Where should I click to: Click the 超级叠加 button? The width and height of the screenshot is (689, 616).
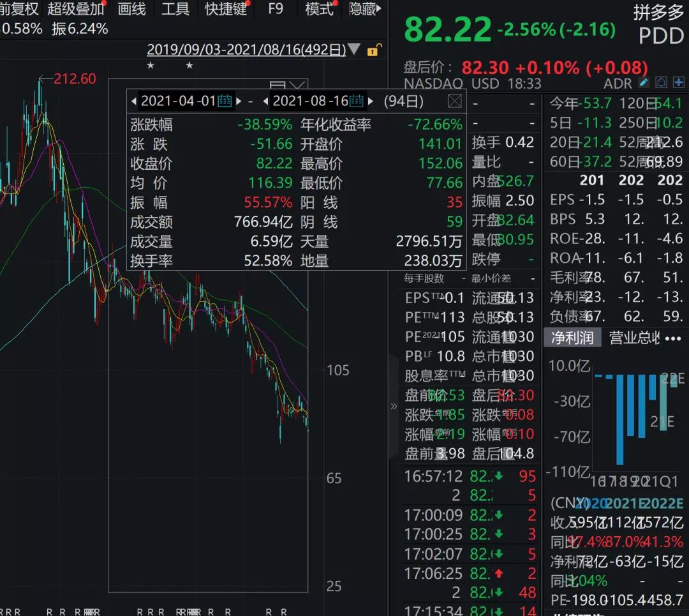(x=75, y=9)
